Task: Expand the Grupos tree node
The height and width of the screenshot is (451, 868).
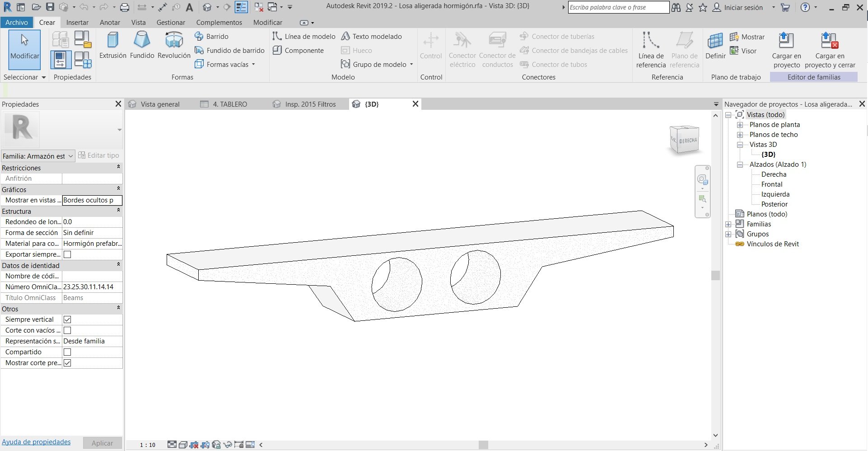Action: (x=728, y=234)
